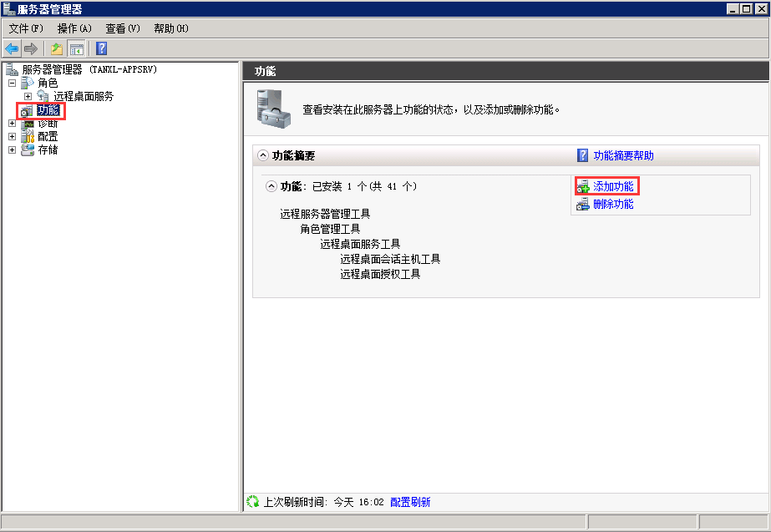The height and width of the screenshot is (532, 771).
Task: Click the blue Help toolbar icon
Action: [101, 48]
